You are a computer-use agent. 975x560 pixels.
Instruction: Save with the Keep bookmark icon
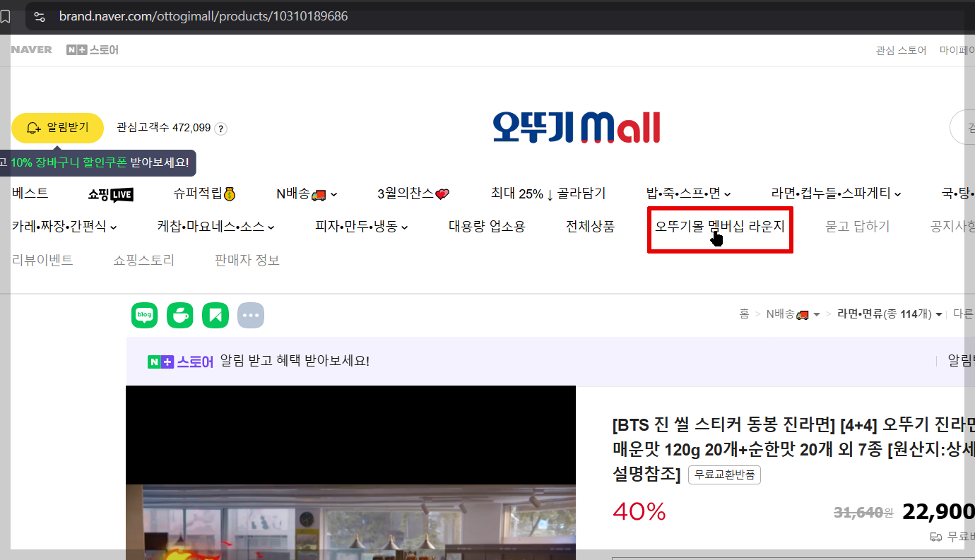click(215, 315)
